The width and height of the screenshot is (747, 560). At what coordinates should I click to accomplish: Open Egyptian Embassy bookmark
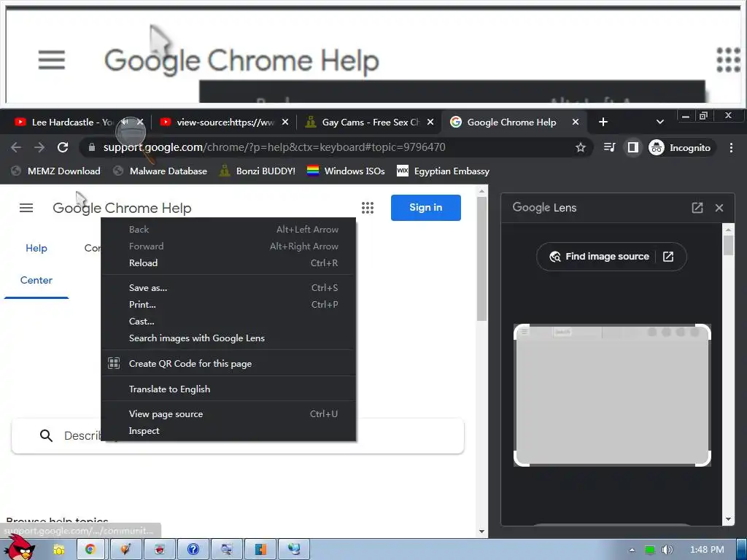tap(443, 171)
